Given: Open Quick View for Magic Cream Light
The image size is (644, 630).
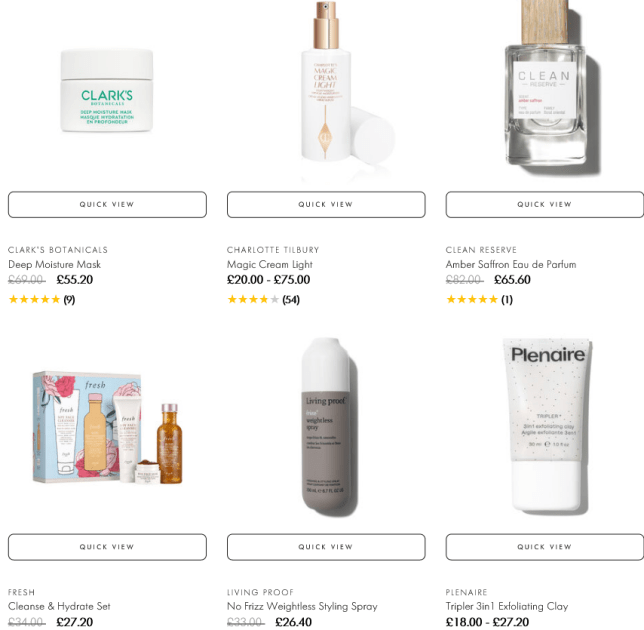Looking at the screenshot, I should [x=326, y=205].
